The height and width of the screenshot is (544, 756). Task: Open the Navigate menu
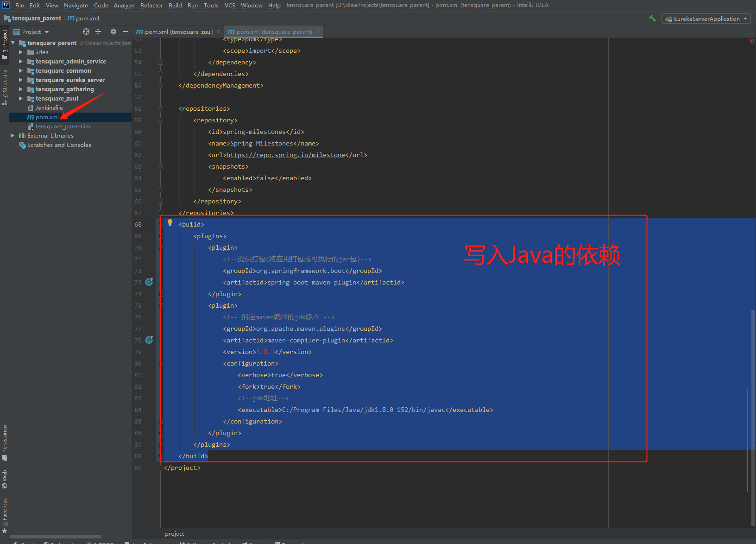tap(76, 5)
